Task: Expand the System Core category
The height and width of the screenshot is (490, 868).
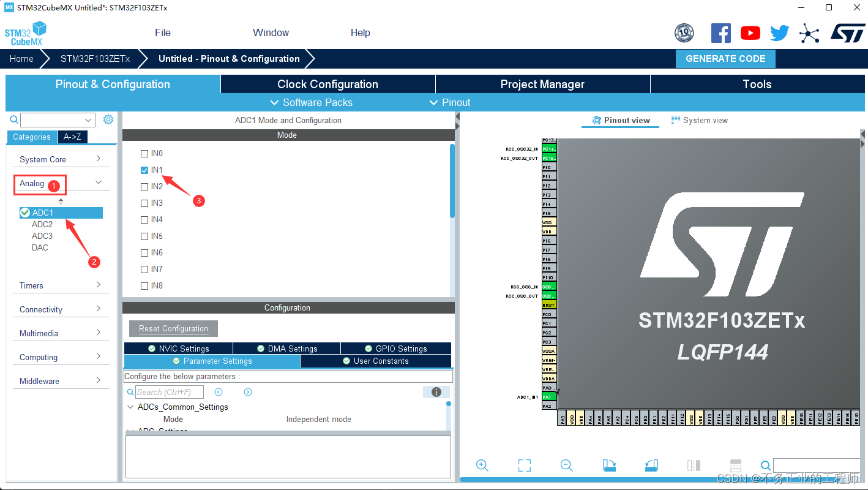Action: pyautogui.click(x=61, y=159)
